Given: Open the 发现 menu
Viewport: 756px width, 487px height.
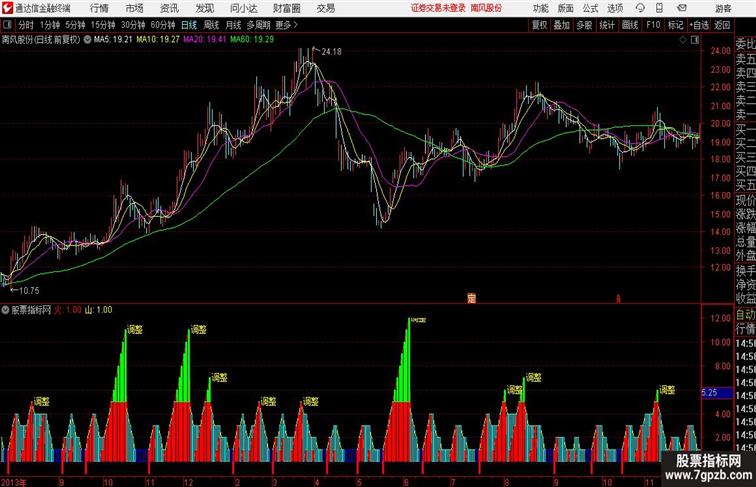Looking at the screenshot, I should click(x=204, y=8).
